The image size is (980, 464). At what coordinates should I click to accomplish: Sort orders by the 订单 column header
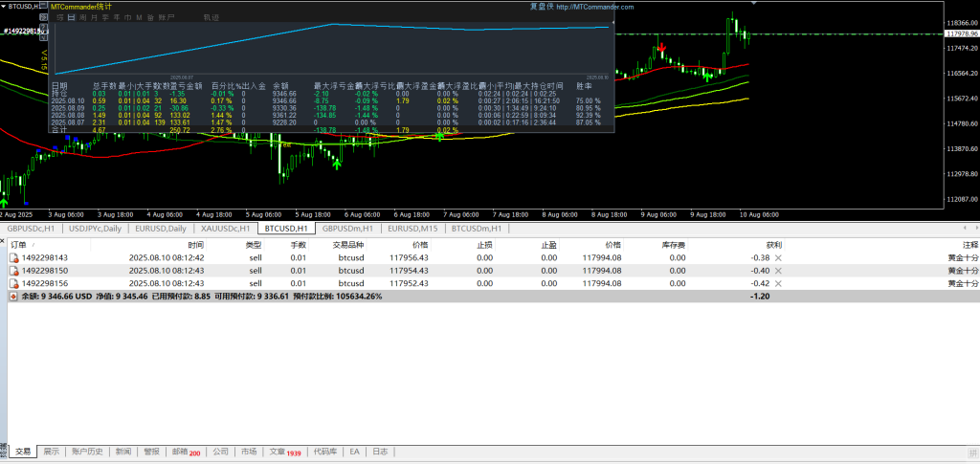click(x=18, y=245)
